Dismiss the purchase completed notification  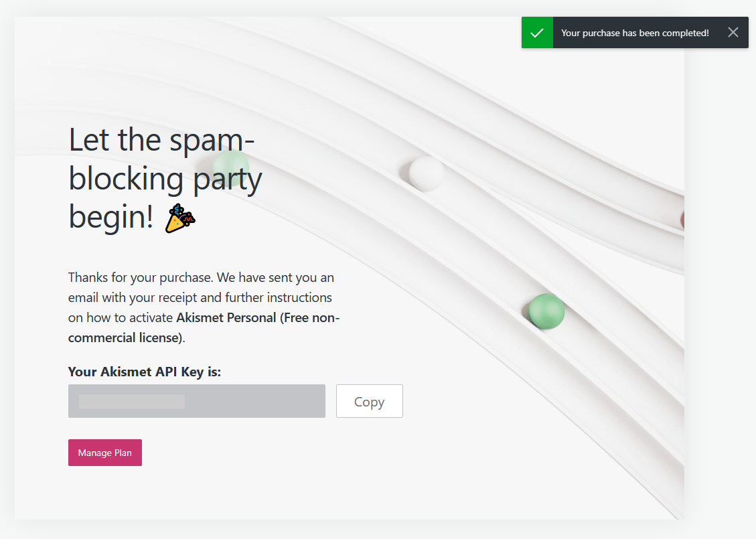click(733, 33)
